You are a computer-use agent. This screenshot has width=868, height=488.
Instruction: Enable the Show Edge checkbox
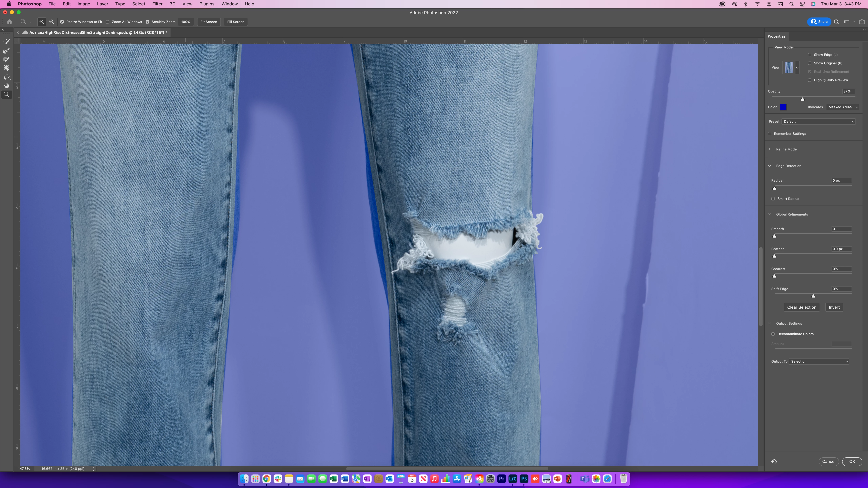click(x=810, y=55)
